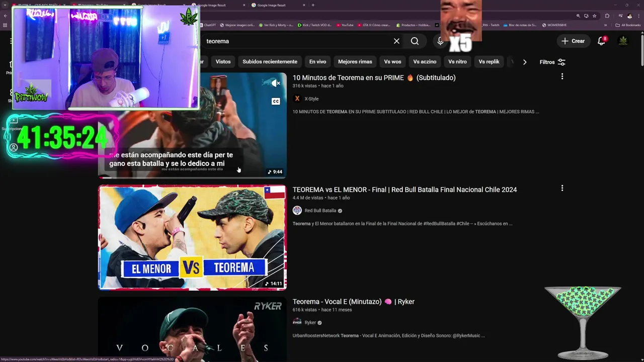Click the preview progress bar
This screenshot has width=644, height=362.
[x=192, y=177]
